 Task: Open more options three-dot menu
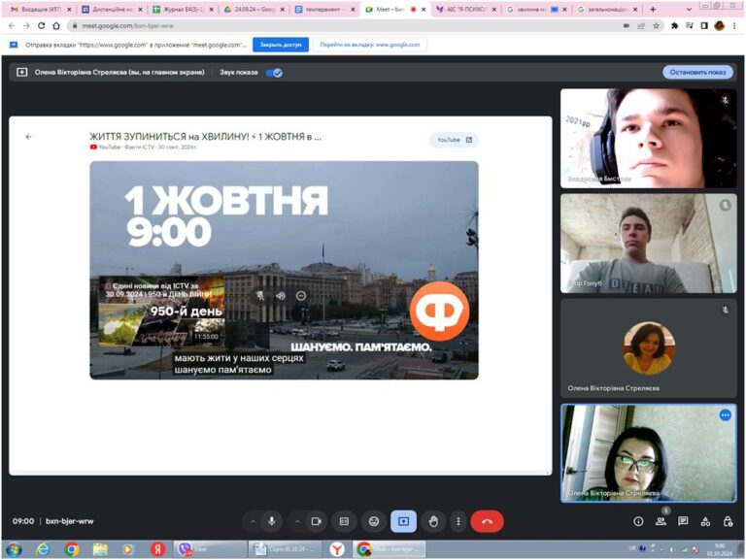pyautogui.click(x=458, y=521)
